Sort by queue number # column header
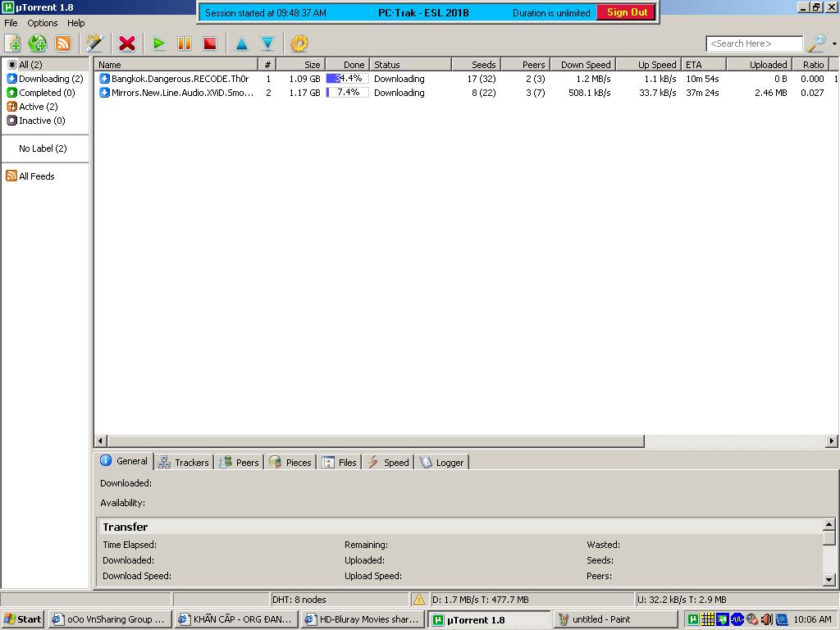 click(x=267, y=65)
